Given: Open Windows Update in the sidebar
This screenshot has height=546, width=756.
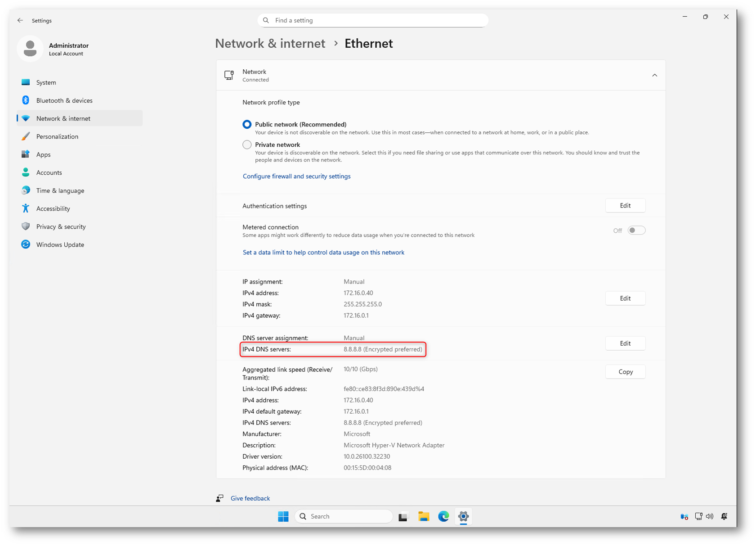Looking at the screenshot, I should coord(60,244).
